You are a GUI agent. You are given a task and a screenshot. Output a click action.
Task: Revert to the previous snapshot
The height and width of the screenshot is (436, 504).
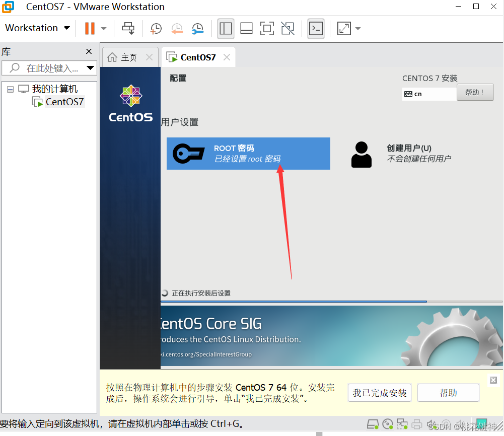click(177, 29)
